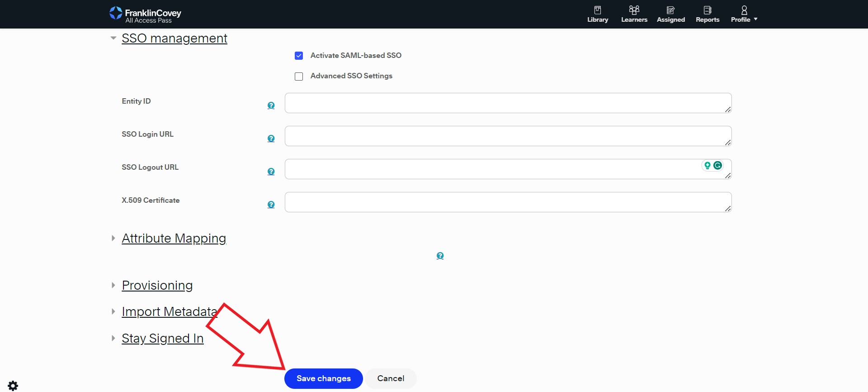This screenshot has height=392, width=868.
Task: Enable Advanced SSO Settings checkbox
Action: tap(299, 76)
